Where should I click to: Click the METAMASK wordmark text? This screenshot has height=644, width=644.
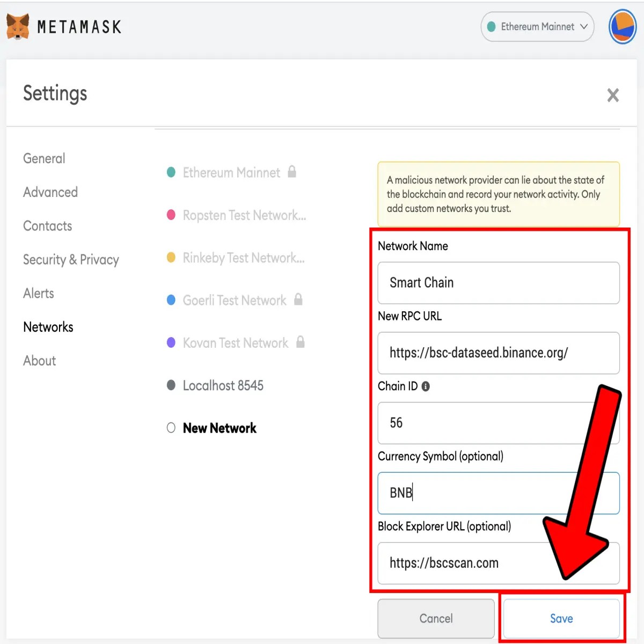click(x=79, y=27)
